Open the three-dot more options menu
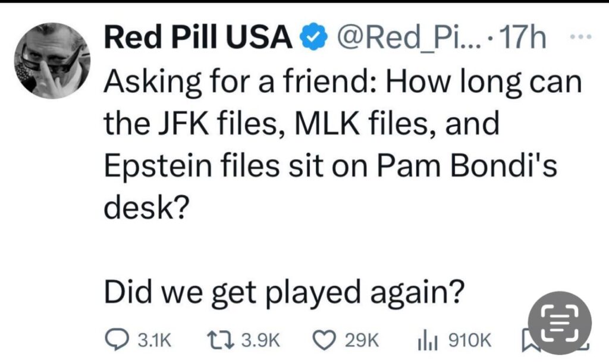 [578, 37]
